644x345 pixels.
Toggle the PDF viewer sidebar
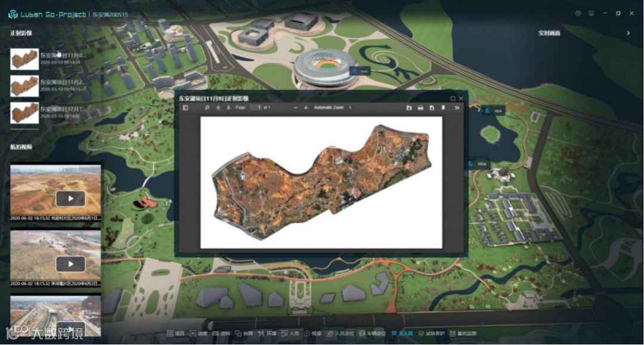185,107
